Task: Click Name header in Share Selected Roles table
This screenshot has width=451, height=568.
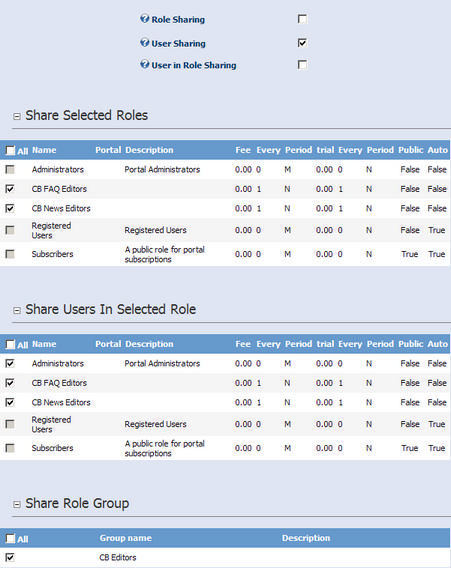Action: (x=44, y=150)
